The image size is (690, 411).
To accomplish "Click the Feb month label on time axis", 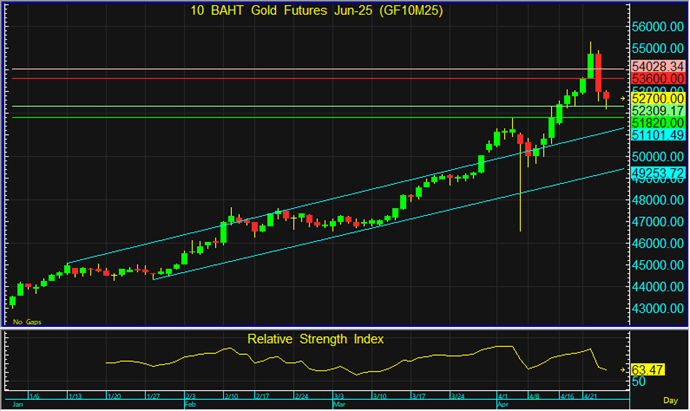I will point(190,405).
